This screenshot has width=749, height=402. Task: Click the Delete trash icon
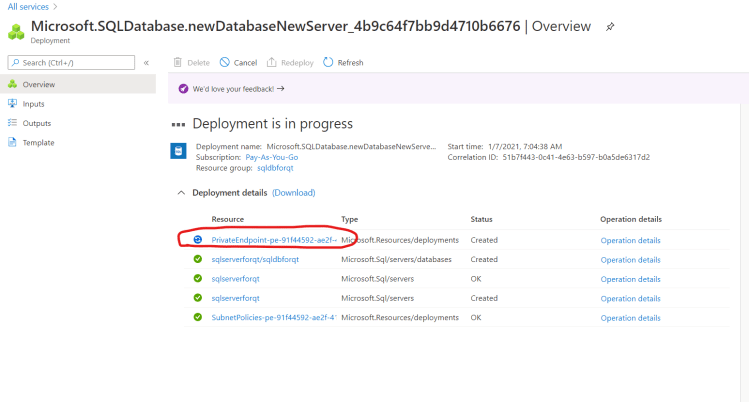(178, 62)
